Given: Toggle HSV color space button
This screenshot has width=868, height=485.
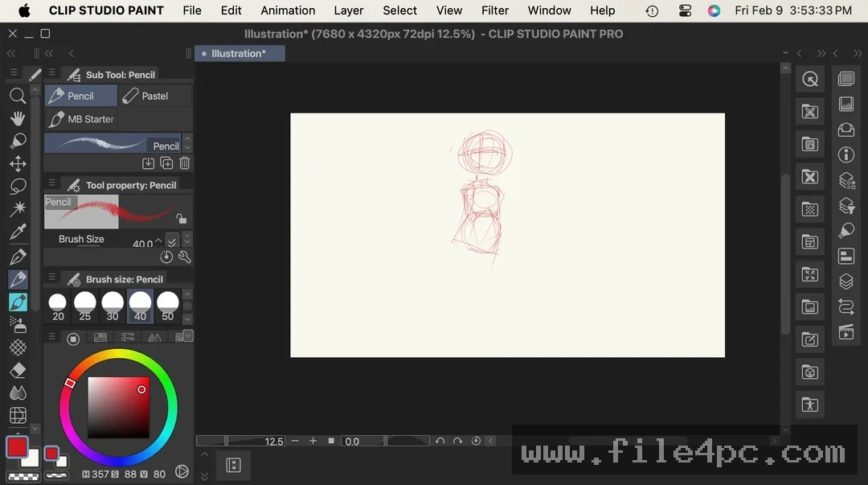Looking at the screenshot, I should (182, 471).
